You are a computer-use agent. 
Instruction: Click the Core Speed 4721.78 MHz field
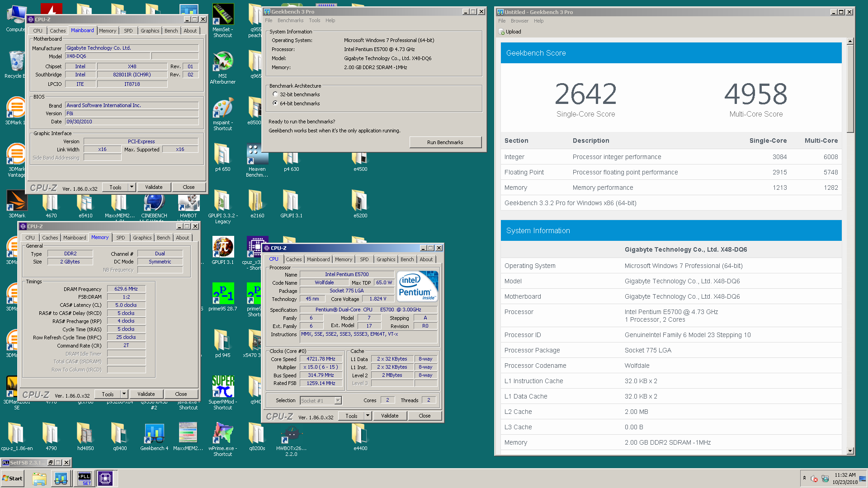click(321, 359)
